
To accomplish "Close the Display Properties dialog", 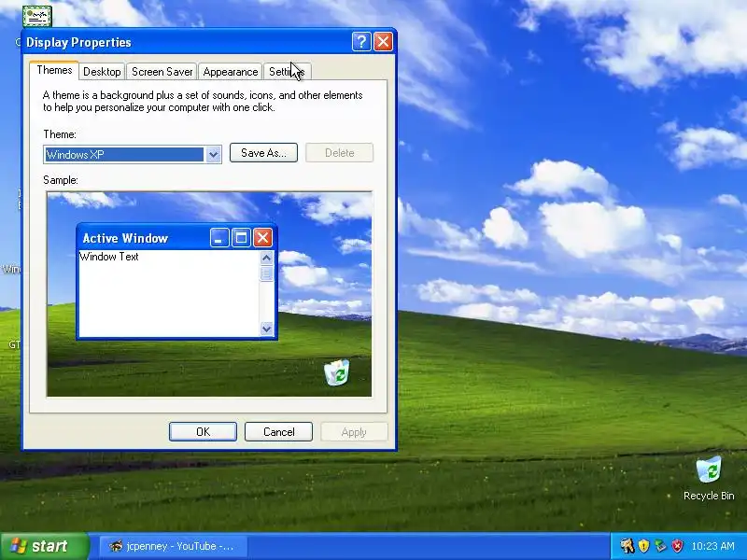I will pyautogui.click(x=383, y=42).
